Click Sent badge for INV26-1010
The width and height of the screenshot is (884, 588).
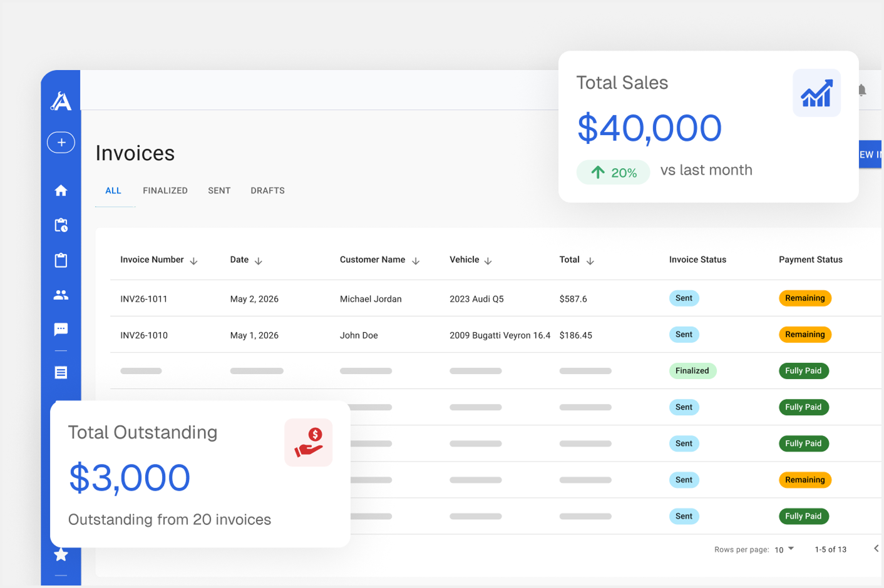click(684, 335)
